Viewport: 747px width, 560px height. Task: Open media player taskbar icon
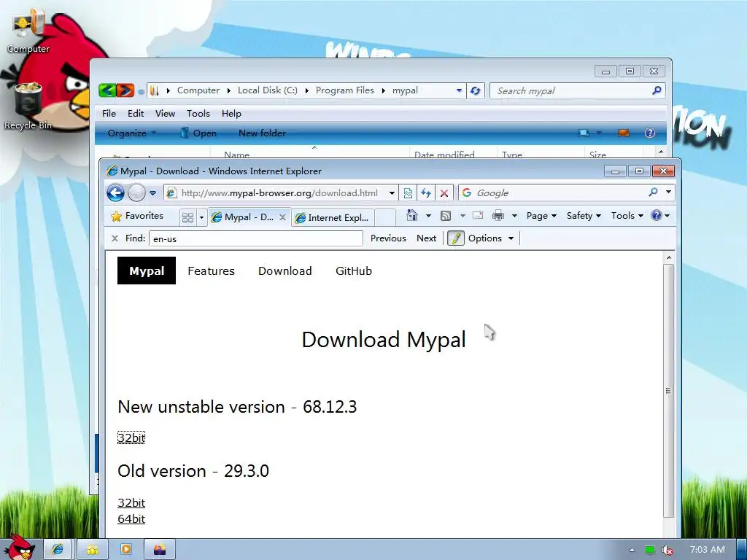125,549
